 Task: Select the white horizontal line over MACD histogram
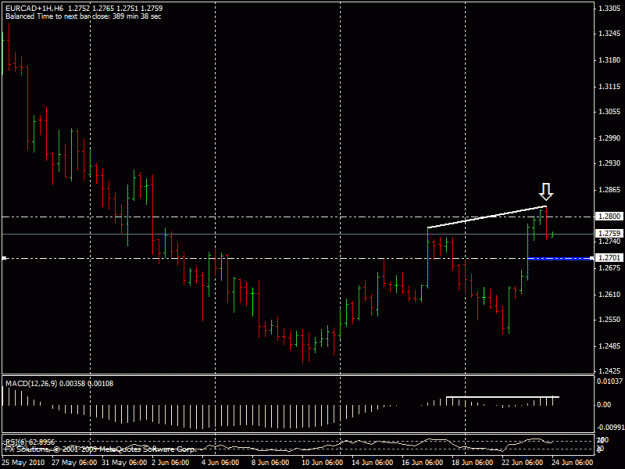coord(503,397)
